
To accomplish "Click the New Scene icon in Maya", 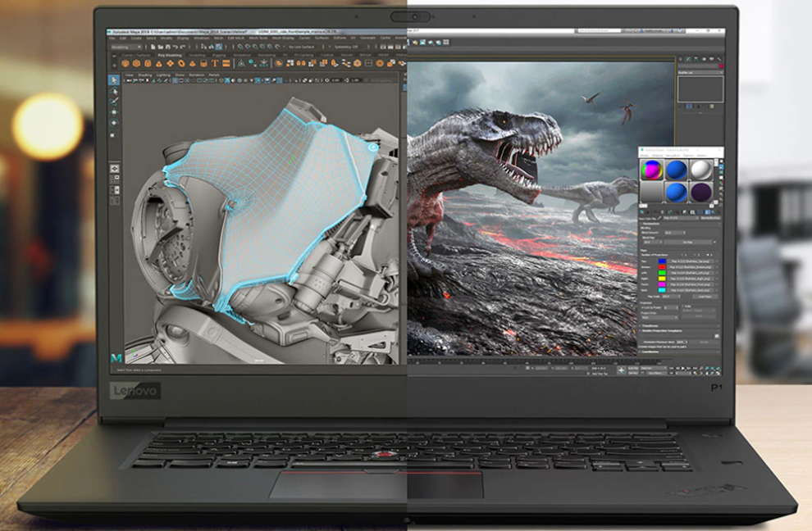I will pyautogui.click(x=153, y=47).
